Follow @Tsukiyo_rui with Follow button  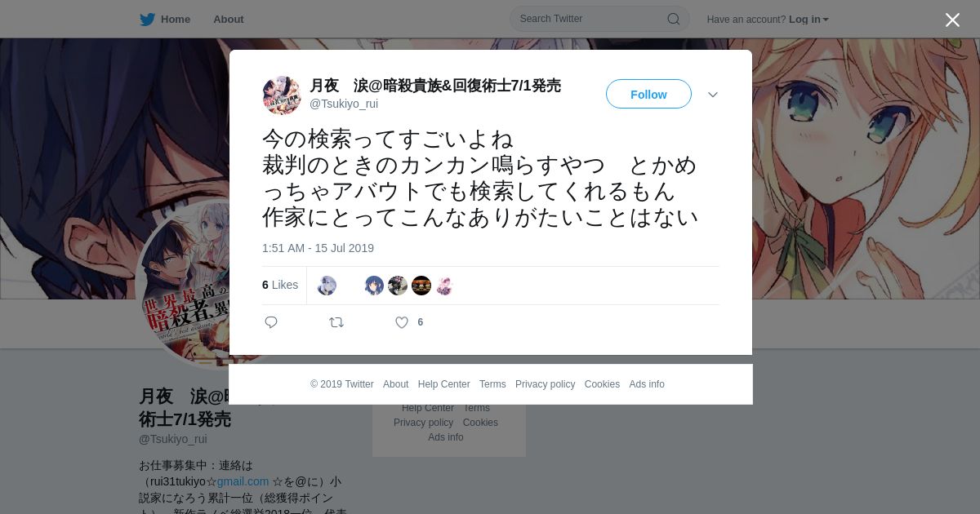[x=648, y=95]
